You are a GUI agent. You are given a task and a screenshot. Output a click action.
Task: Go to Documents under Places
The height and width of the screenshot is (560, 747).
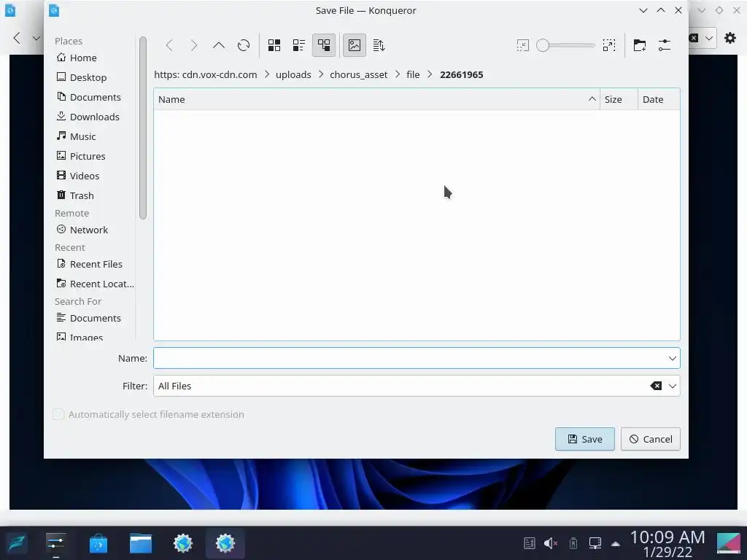pos(94,97)
